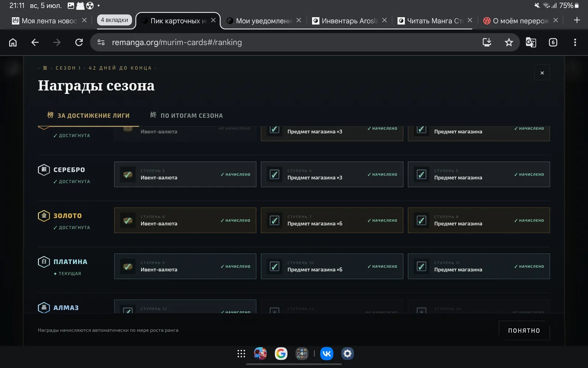Click the Серебро league badge icon

(x=44, y=170)
